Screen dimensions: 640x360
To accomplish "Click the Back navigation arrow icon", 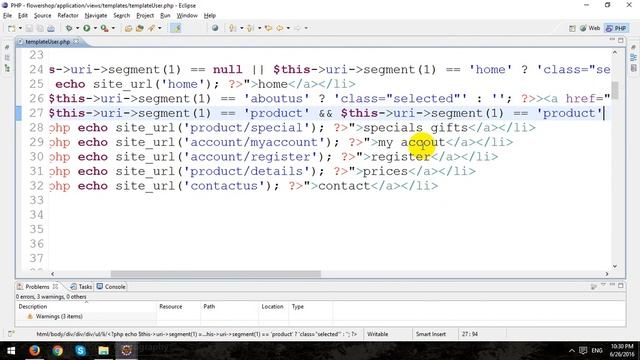I will (x=280, y=28).
